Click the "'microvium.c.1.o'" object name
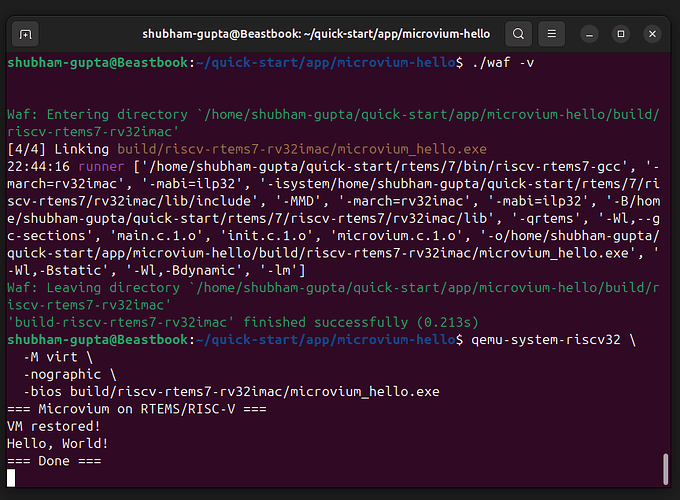The image size is (680, 500). [396, 236]
